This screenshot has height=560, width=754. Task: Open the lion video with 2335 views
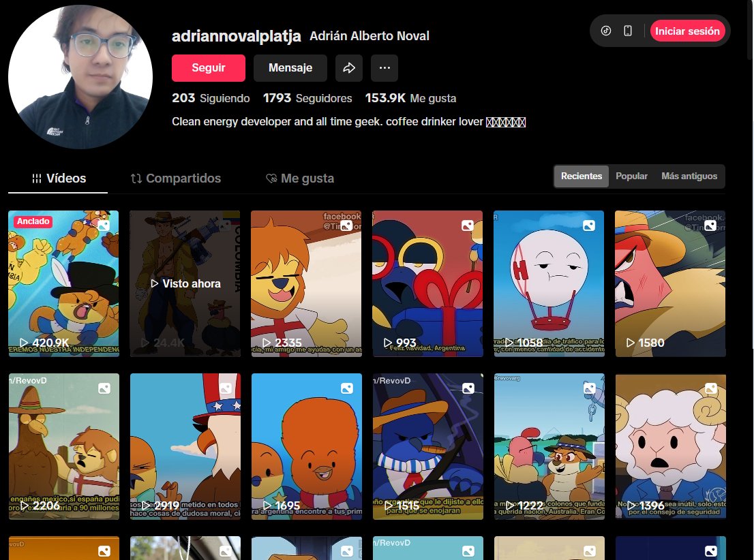point(306,283)
